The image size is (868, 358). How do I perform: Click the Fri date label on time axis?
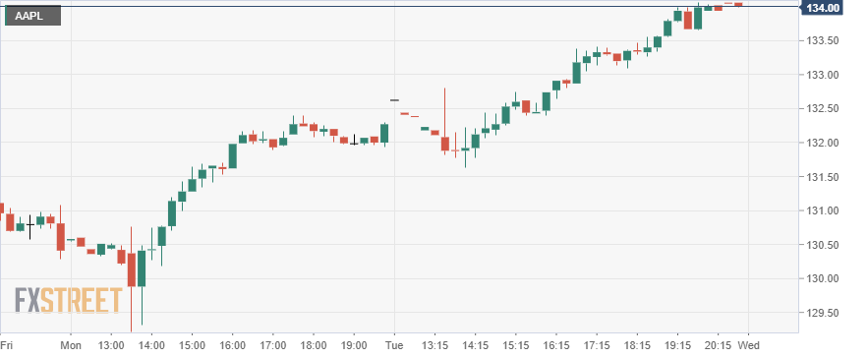tap(6, 346)
